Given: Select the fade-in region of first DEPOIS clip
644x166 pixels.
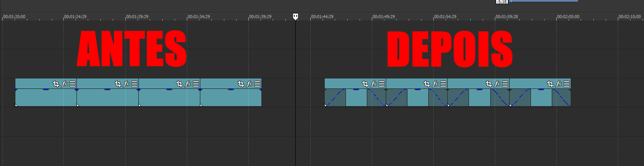Looking at the screenshot, I should pos(335,98).
